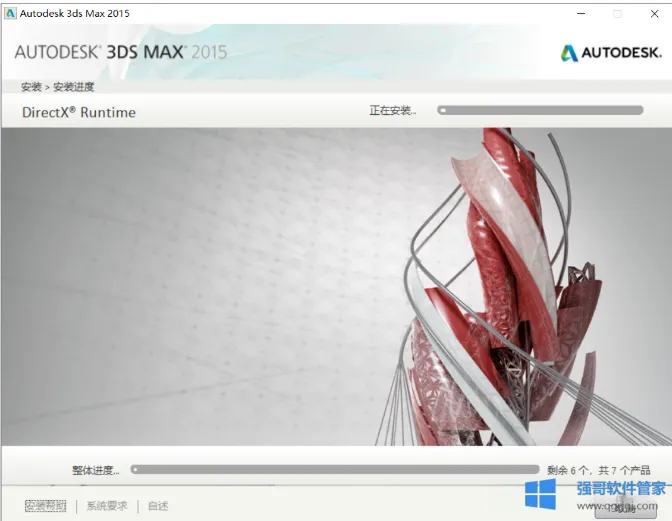The width and height of the screenshot is (672, 521).
Task: Click the Autodesk logo in the header
Action: click(611, 53)
